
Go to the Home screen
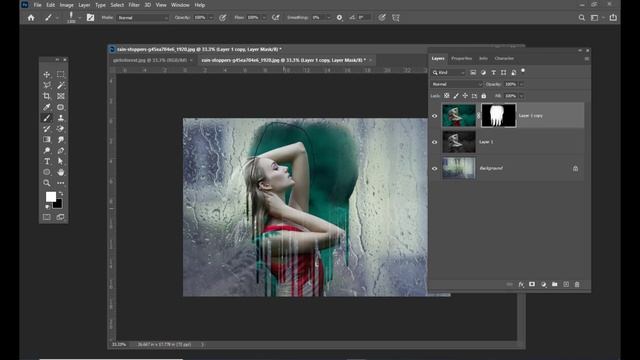tap(31, 18)
